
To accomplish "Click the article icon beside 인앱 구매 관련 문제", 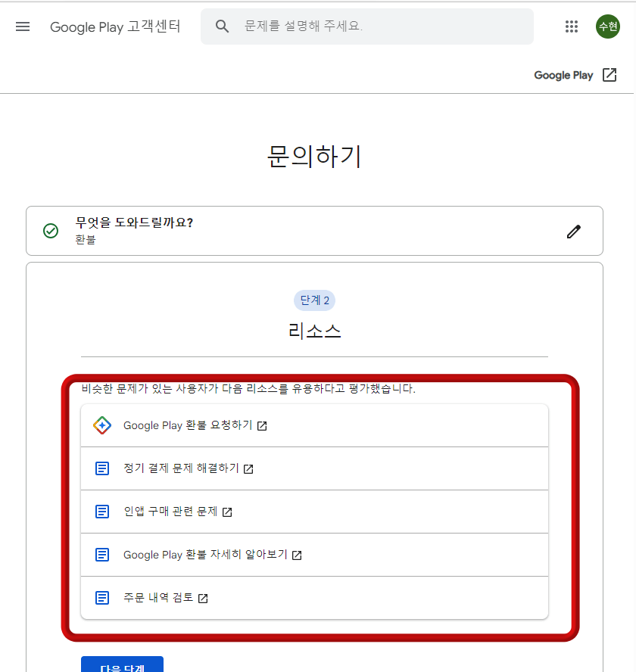I will point(102,511).
